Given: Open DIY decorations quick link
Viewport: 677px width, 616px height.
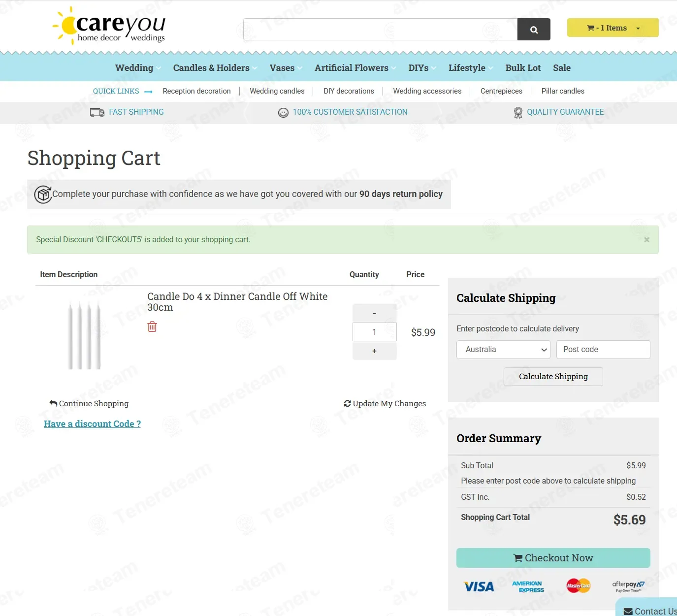Looking at the screenshot, I should point(349,91).
